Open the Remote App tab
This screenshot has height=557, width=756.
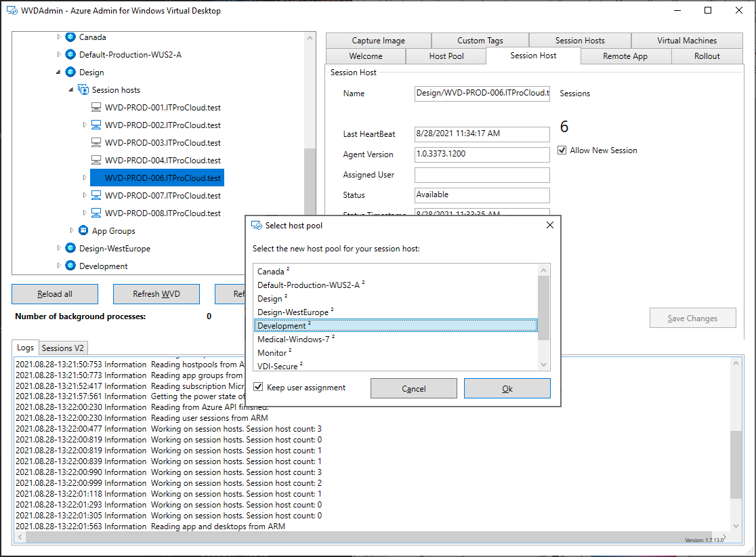coord(625,56)
